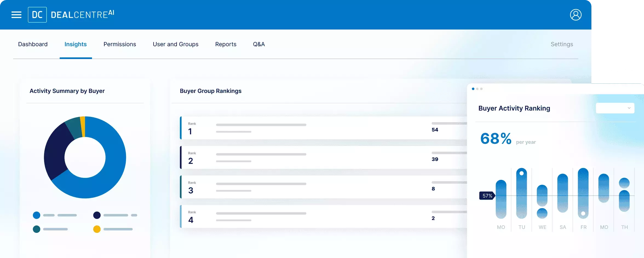Click the blue legend dot under the donut chart
644x258 pixels.
click(x=36, y=215)
